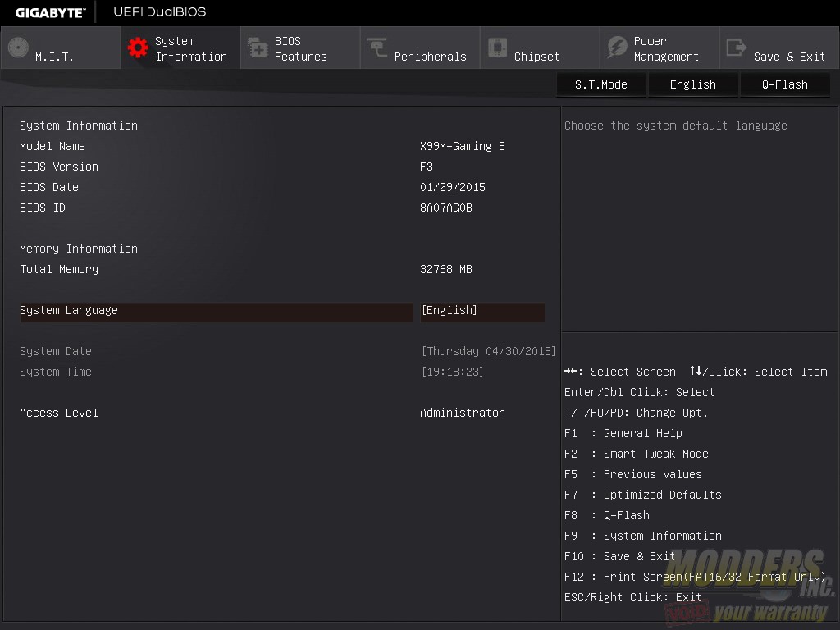Image resolution: width=840 pixels, height=630 pixels.
Task: Click the Power Management lightning icon
Action: 617,48
